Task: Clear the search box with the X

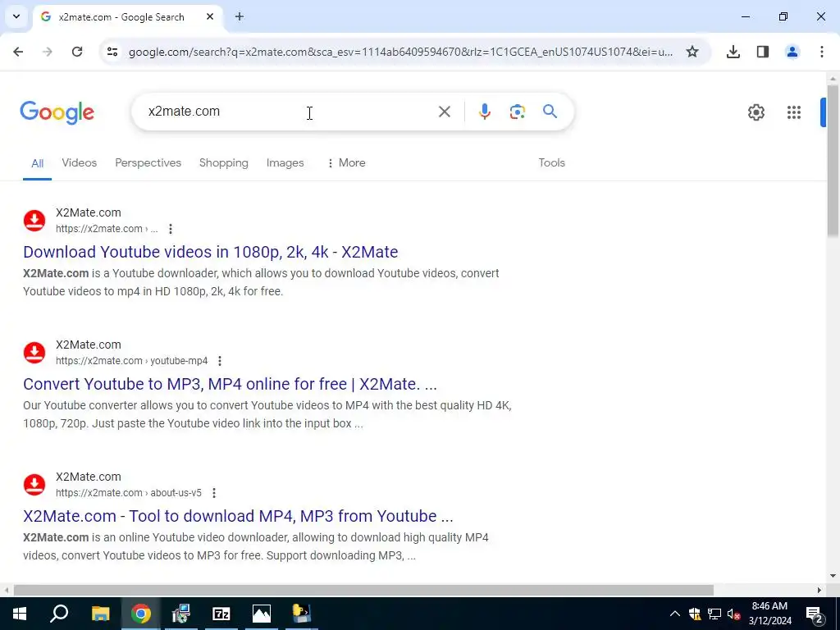Action: [444, 112]
